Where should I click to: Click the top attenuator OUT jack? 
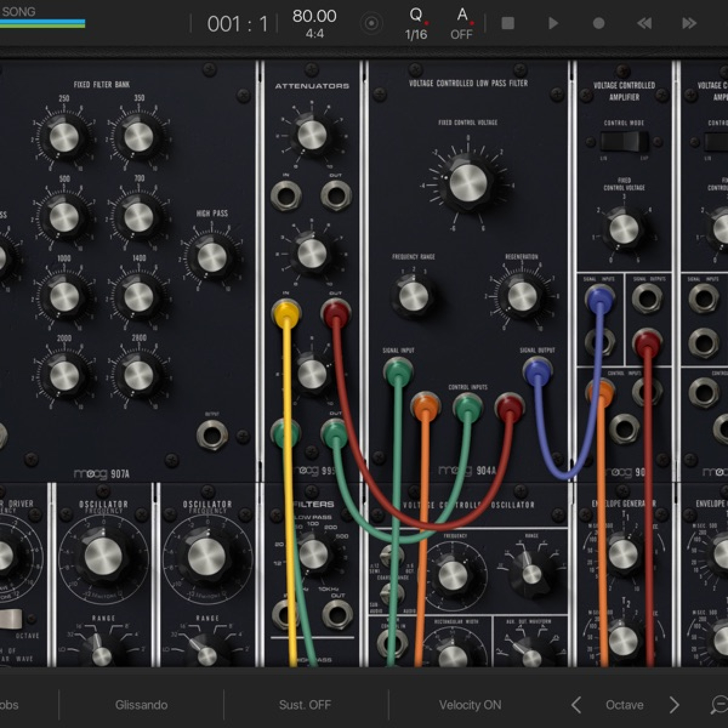point(336,196)
